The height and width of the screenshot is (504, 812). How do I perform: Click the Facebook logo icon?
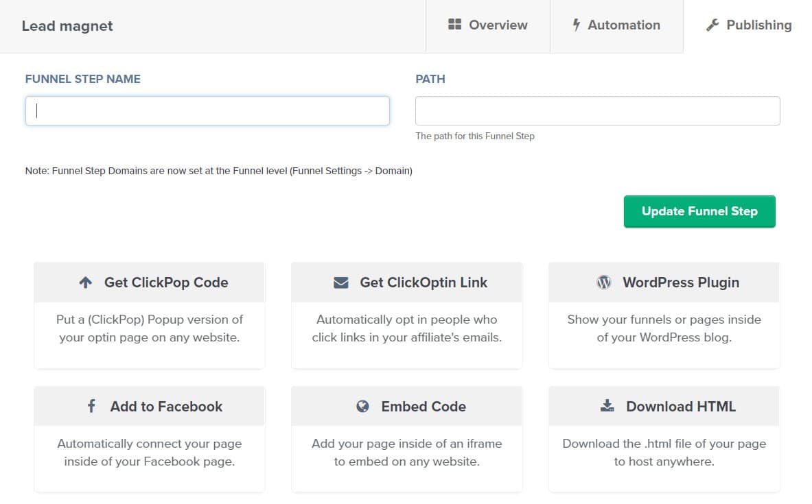click(91, 406)
